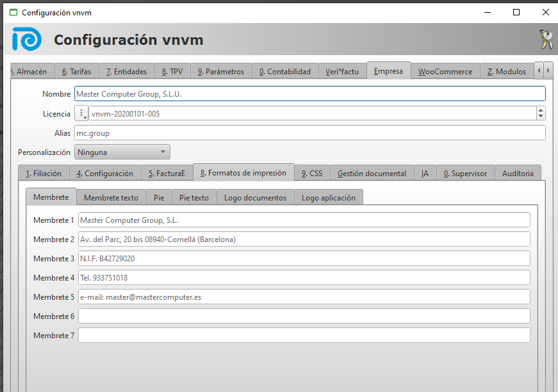Switch to Logo documentos tab
The height and width of the screenshot is (392, 558).
click(x=255, y=198)
